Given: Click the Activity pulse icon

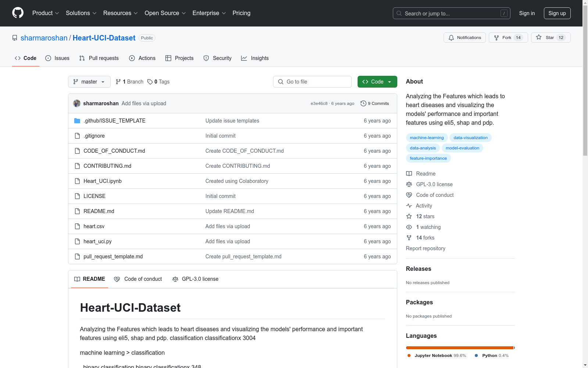Looking at the screenshot, I should pyautogui.click(x=409, y=206).
